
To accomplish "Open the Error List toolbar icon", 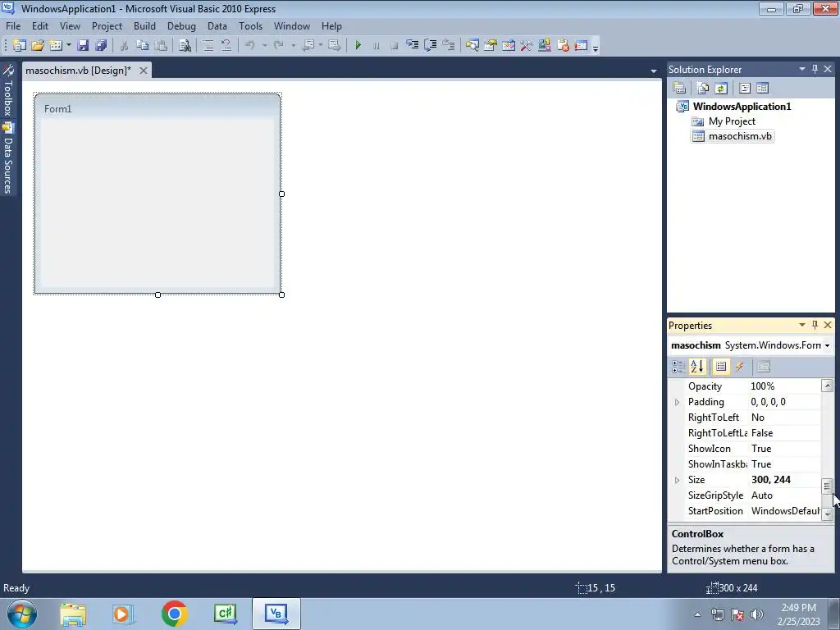I will (563, 46).
